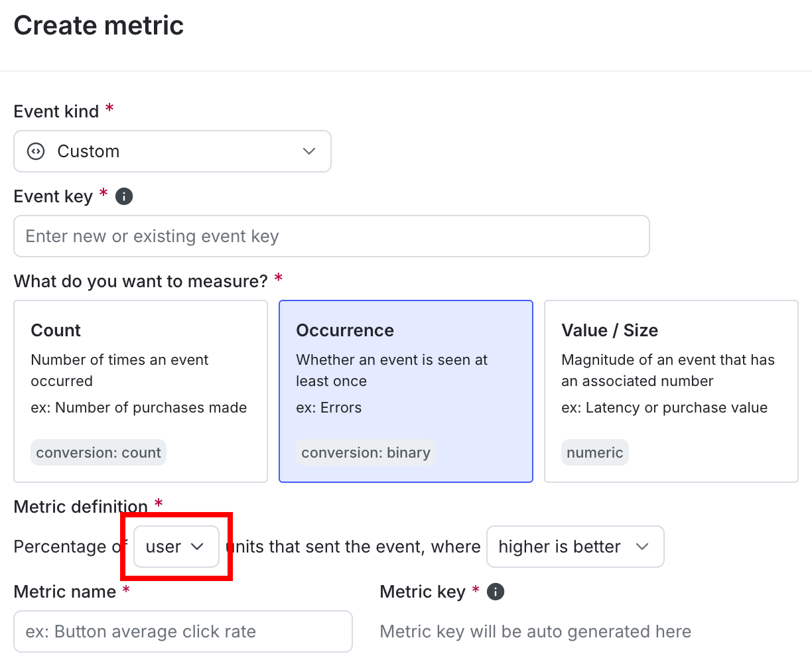Image resolution: width=812 pixels, height=654 pixels.
Task: Click the "Metric name" field label
Action: tap(65, 592)
